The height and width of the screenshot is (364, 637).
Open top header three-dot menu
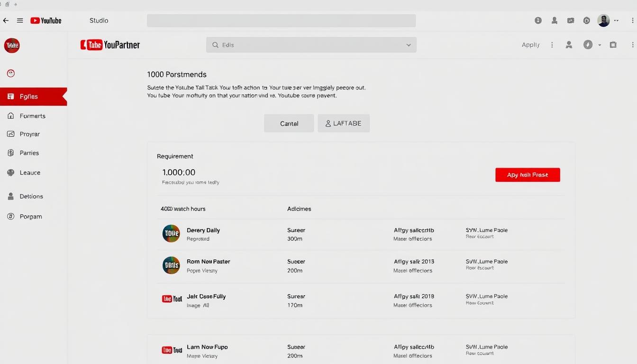(633, 20)
